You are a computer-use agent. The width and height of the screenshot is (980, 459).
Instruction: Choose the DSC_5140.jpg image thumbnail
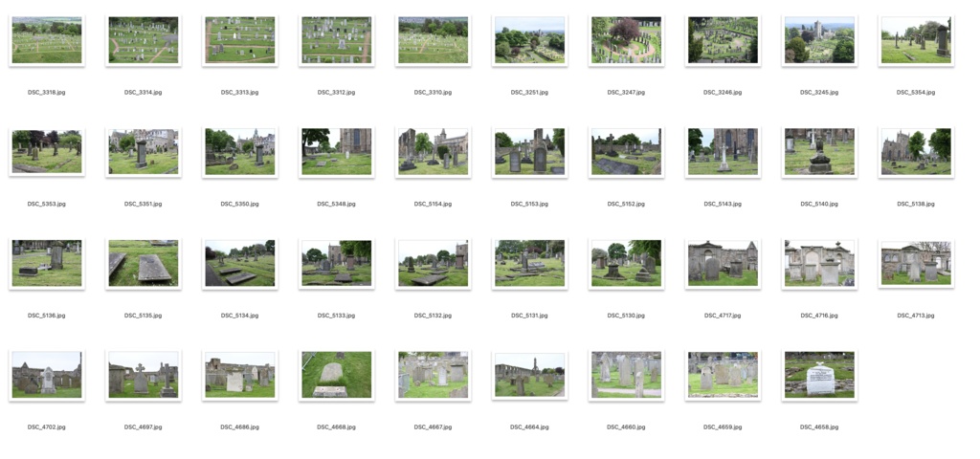[819, 152]
